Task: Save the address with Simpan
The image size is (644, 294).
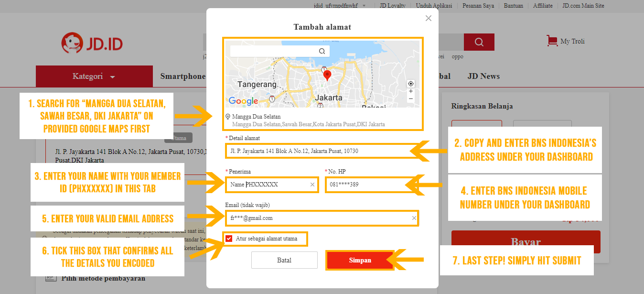Action: click(x=360, y=260)
